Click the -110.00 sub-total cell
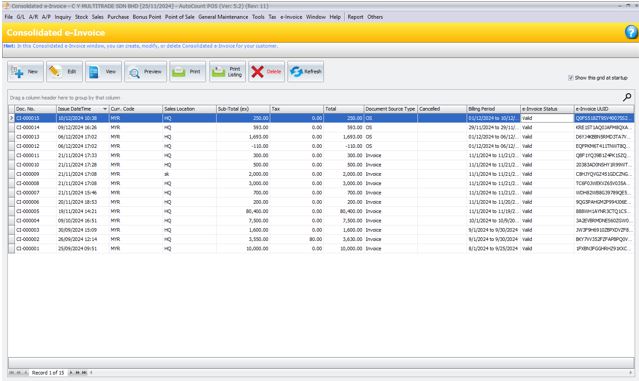The height and width of the screenshot is (381, 639). [243, 146]
